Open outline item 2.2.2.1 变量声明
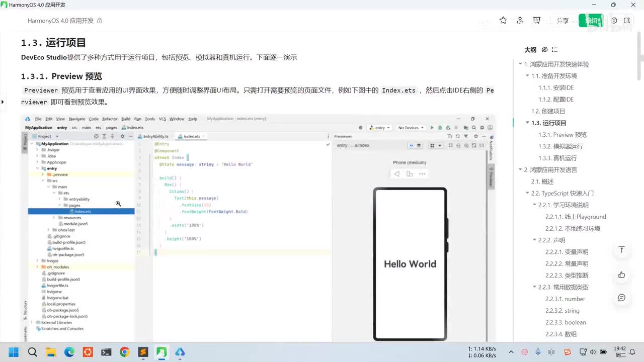Screen dimensions: 644x362 pos(567,252)
